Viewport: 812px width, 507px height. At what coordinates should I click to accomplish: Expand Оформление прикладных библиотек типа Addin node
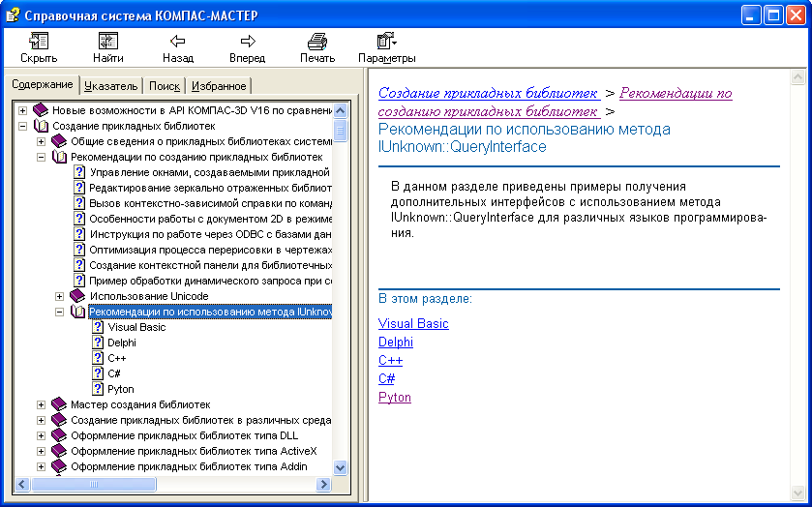coord(42,466)
